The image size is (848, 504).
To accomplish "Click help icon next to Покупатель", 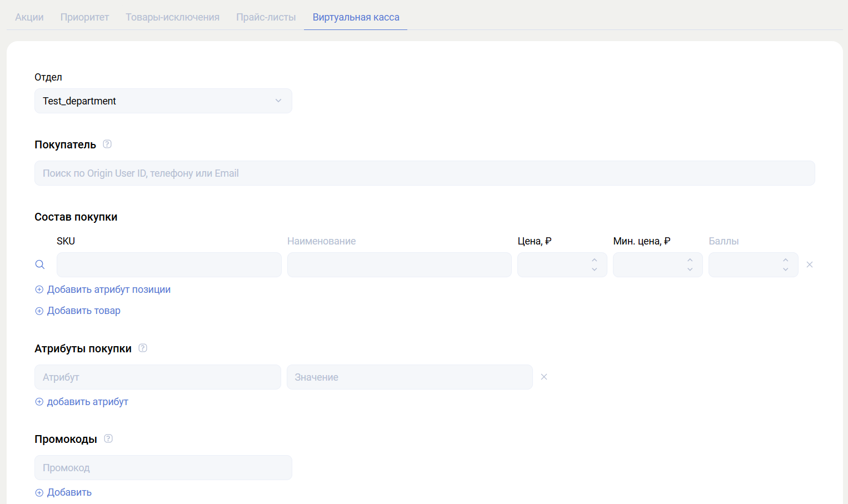I will tap(107, 144).
